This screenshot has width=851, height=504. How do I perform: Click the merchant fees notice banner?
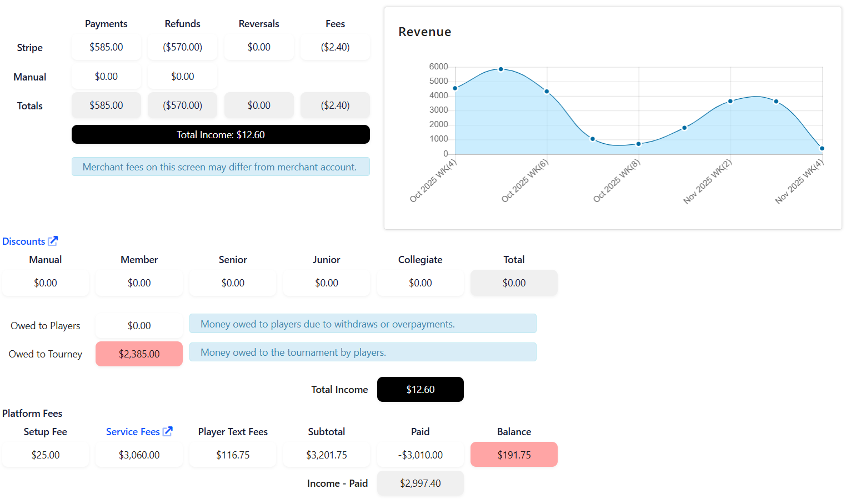(x=221, y=167)
